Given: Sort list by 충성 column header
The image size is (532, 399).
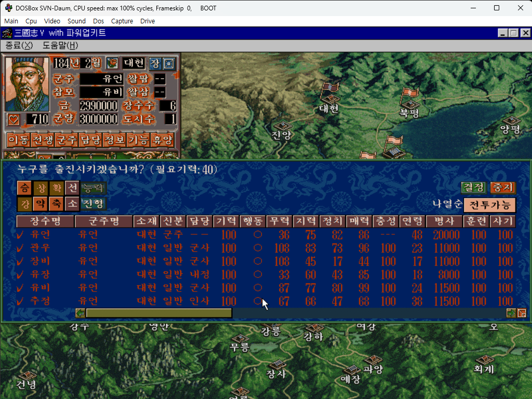Looking at the screenshot, I should (x=385, y=221).
